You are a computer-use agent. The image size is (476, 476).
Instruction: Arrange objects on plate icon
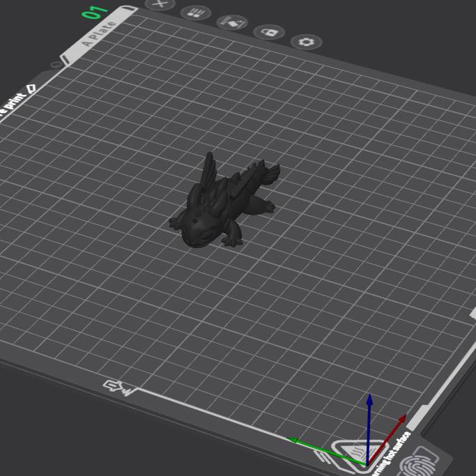pyautogui.click(x=196, y=13)
